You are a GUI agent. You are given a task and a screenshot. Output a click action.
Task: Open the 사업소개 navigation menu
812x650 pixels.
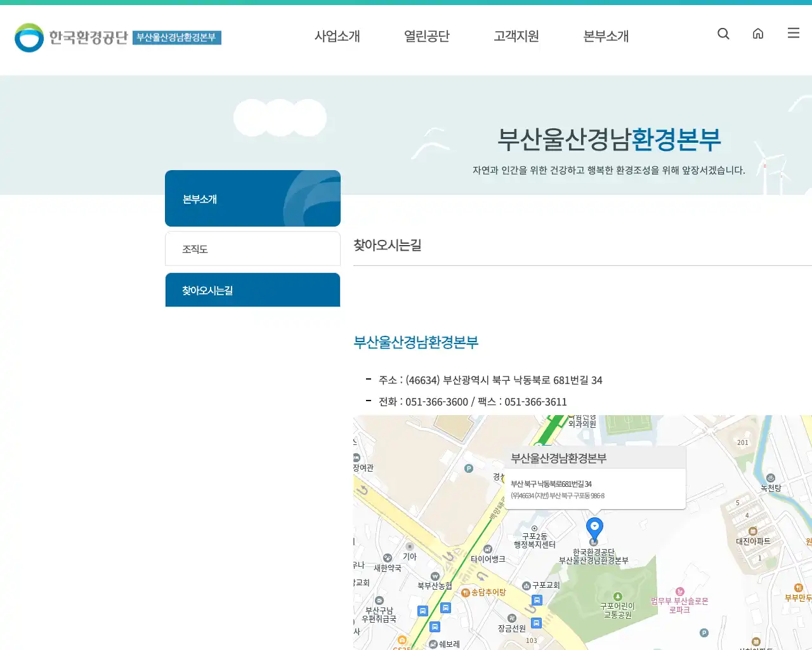[337, 37]
